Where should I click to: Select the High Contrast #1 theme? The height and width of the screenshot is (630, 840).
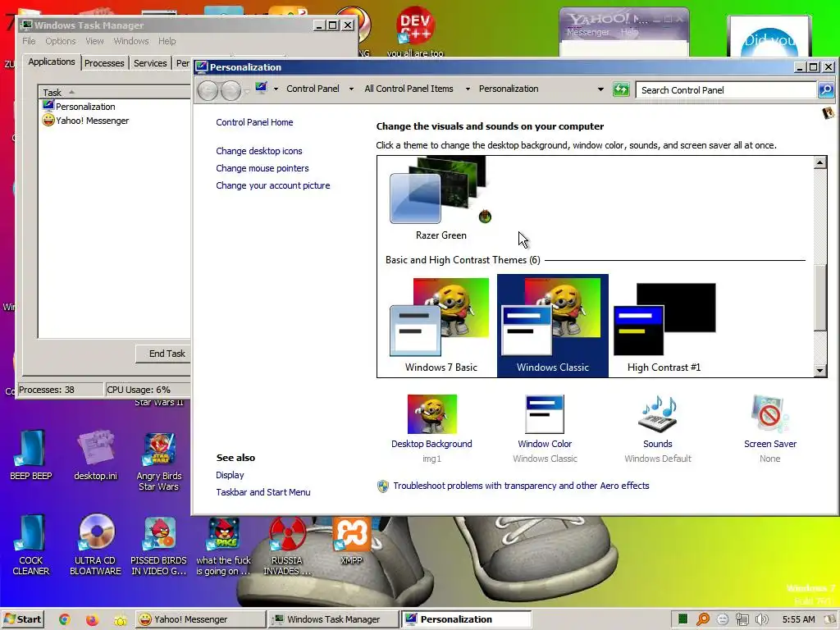664,325
